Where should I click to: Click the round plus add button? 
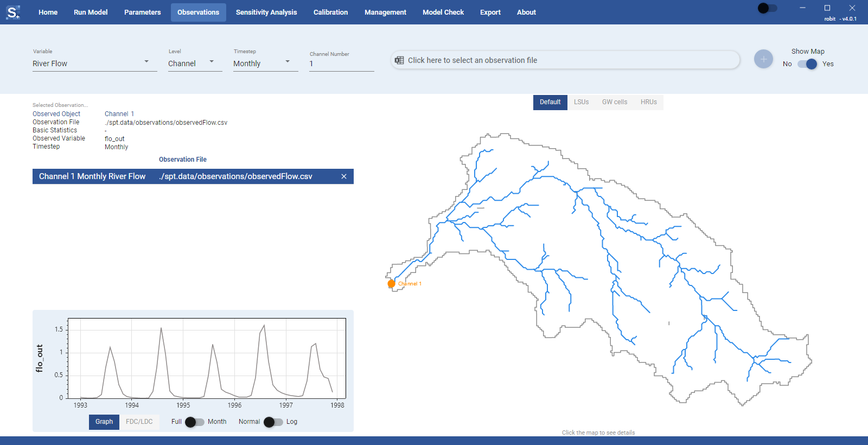pyautogui.click(x=763, y=59)
